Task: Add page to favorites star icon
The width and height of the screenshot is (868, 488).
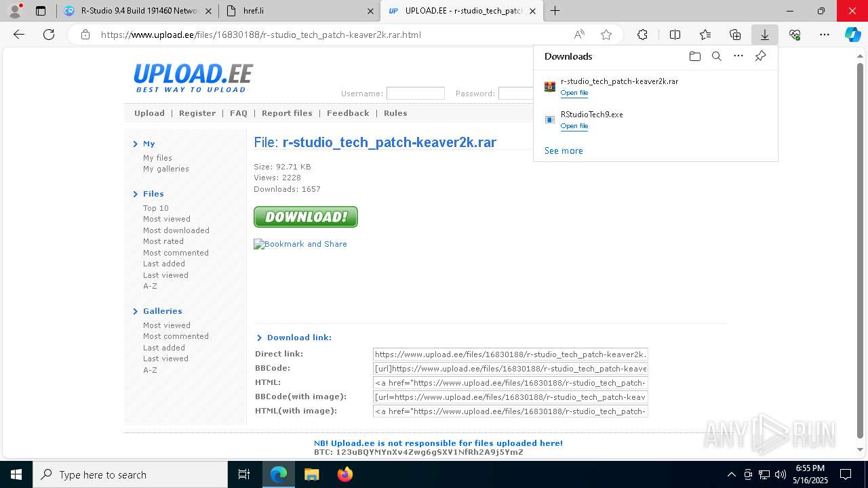Action: (x=606, y=35)
